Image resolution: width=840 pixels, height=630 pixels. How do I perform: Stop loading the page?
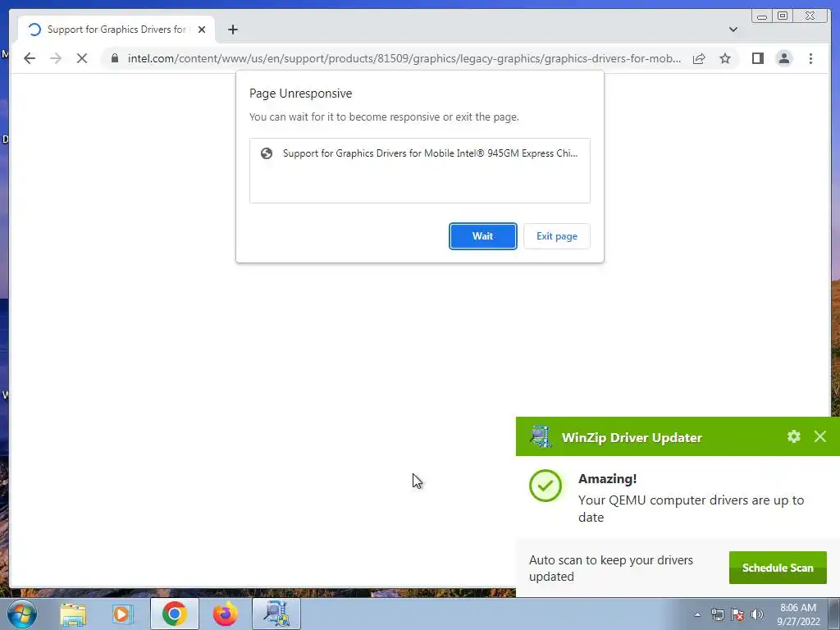click(82, 58)
